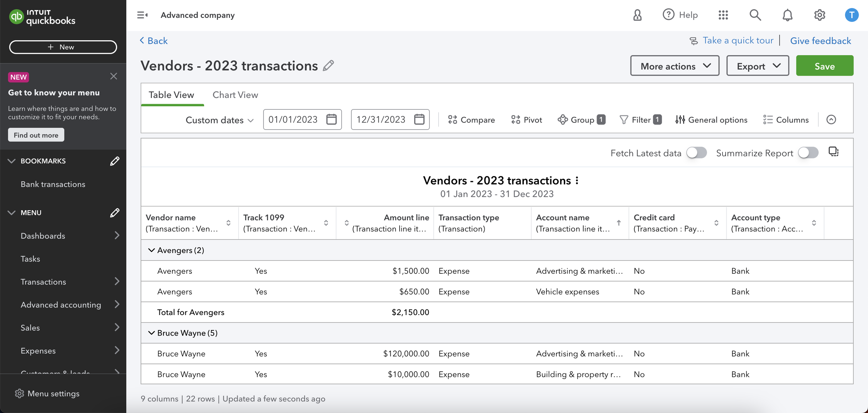The width and height of the screenshot is (868, 413).
Task: Open the apps grid icon
Action: point(723,15)
